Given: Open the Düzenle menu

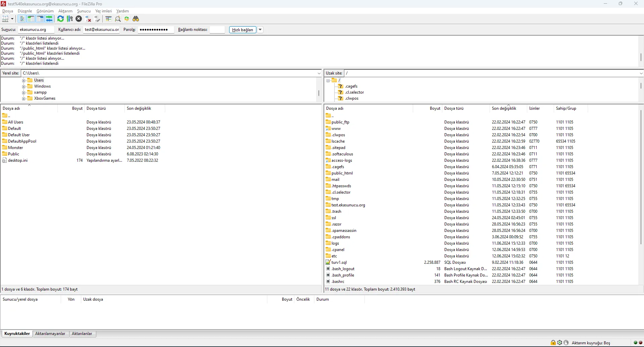Looking at the screenshot, I should point(25,11).
